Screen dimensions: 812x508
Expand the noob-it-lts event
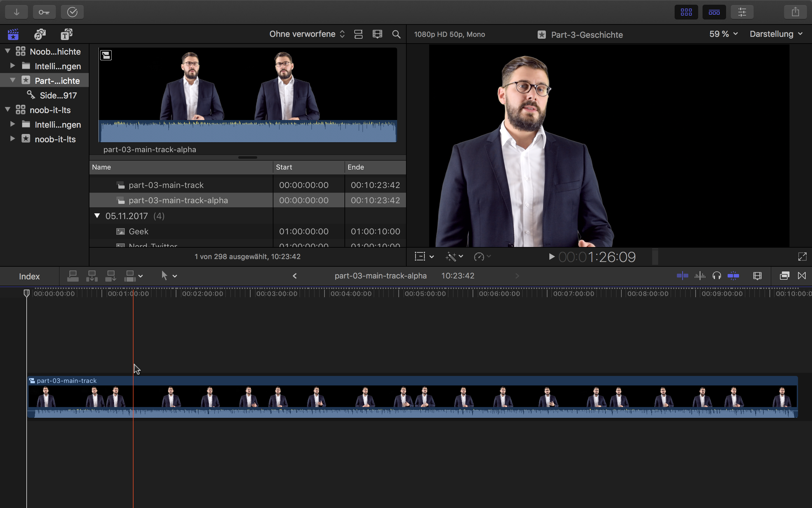12,139
